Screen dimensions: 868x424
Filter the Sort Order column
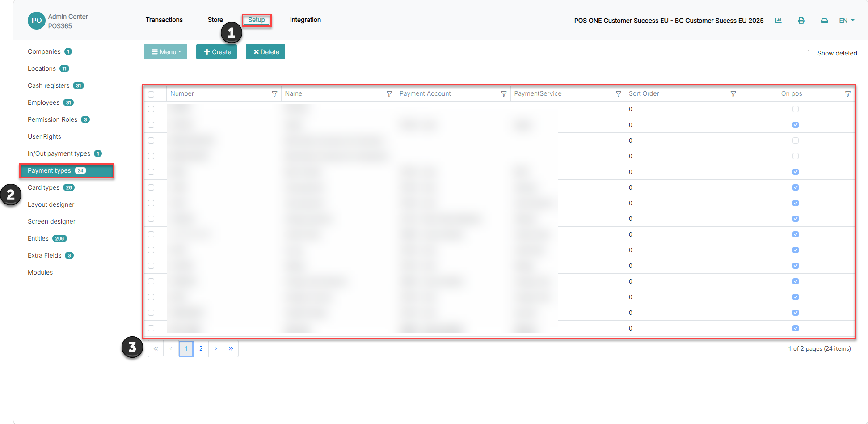pos(733,94)
